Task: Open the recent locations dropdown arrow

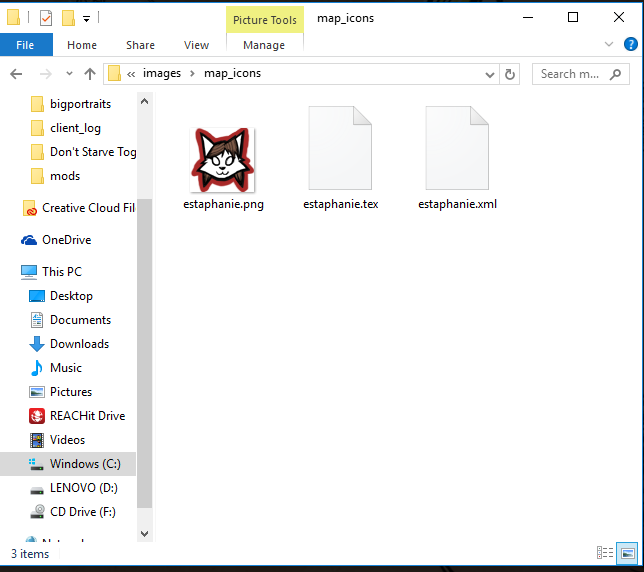Action: pos(67,74)
